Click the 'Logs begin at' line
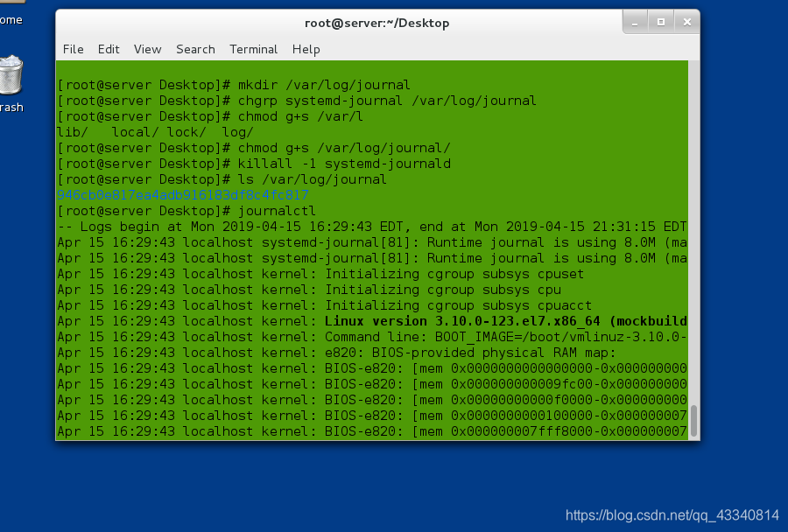Viewport: 788px width, 532px height. (x=372, y=227)
